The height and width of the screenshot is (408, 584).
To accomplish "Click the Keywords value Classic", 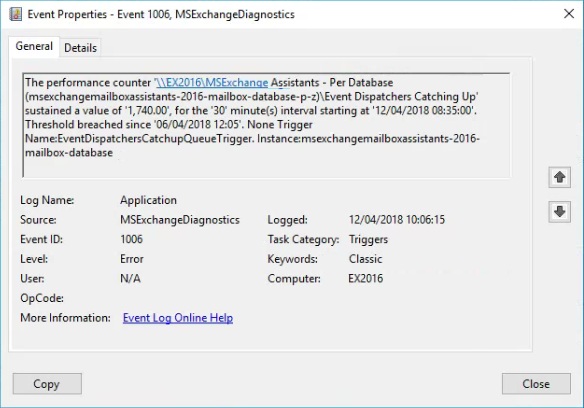I will (365, 259).
